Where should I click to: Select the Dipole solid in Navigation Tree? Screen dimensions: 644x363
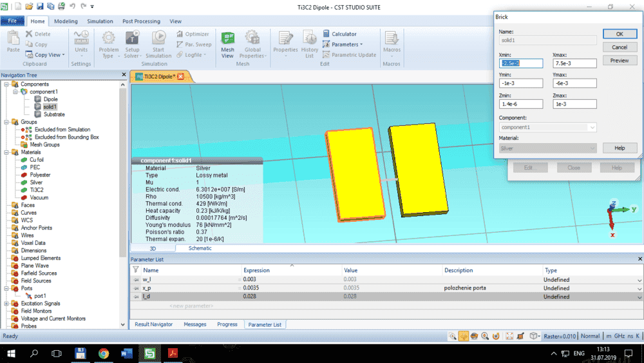[50, 99]
